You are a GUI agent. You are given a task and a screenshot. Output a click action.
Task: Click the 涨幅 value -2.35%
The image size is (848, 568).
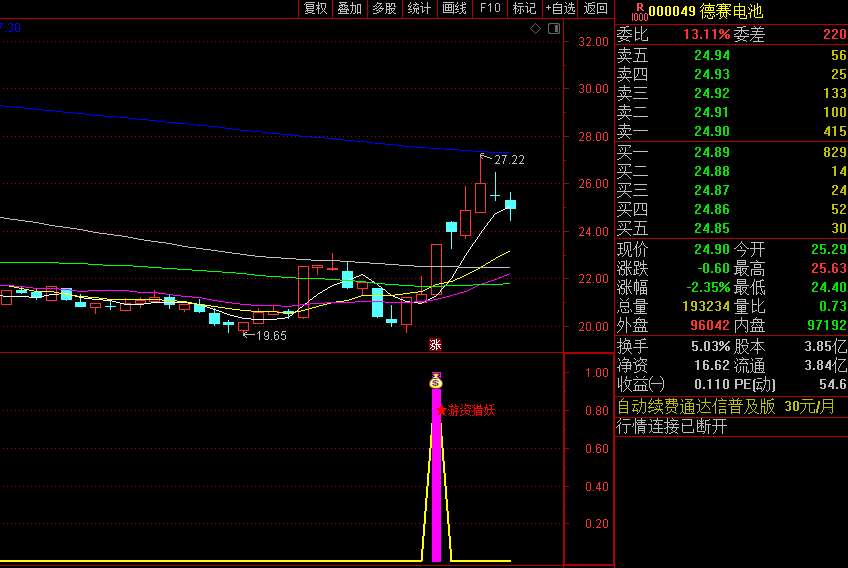coord(708,287)
